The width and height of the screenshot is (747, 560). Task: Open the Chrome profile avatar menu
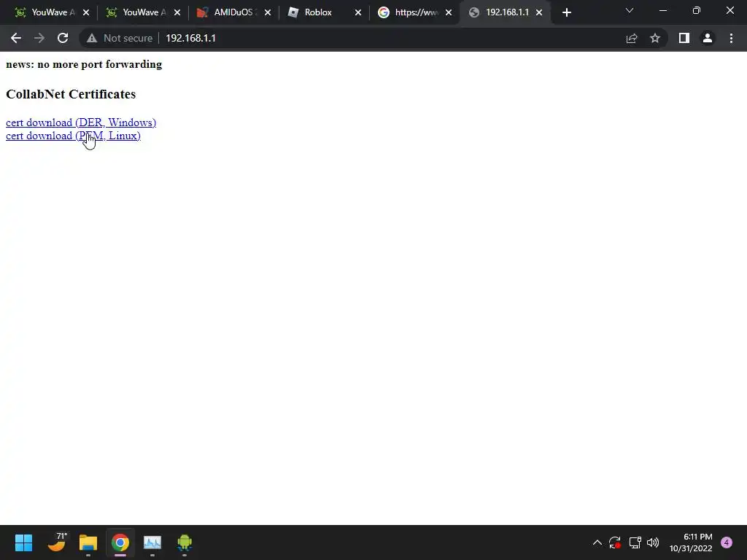(708, 38)
